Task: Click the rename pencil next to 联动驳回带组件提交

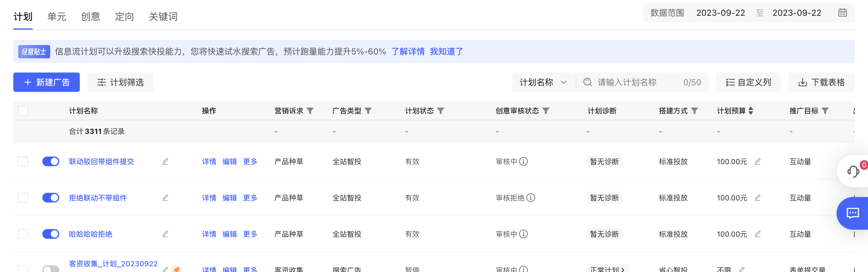Action: pos(165,161)
